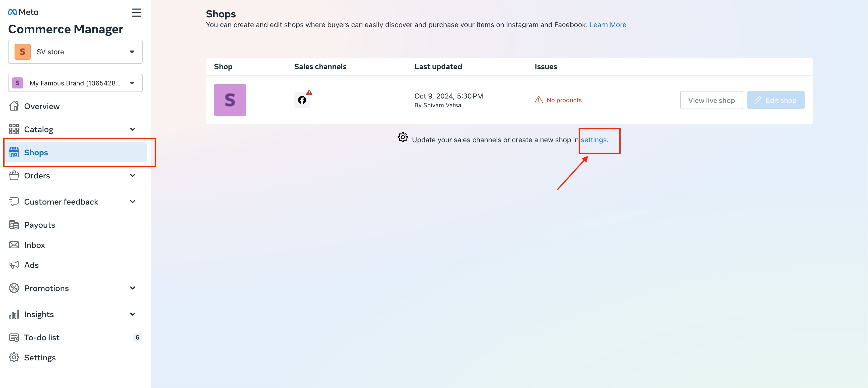The width and height of the screenshot is (868, 388).
Task: Click the Settings gear in sidebar
Action: [x=14, y=357]
